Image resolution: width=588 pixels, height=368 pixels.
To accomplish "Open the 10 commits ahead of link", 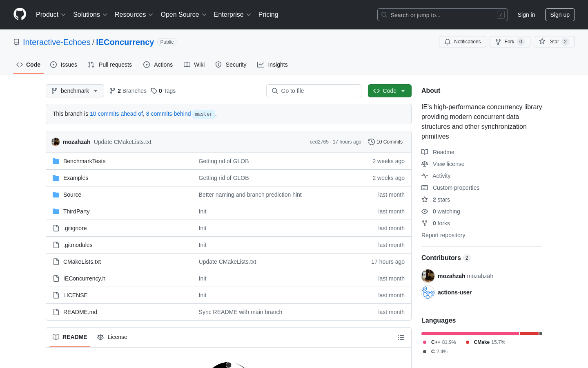I will 116,114.
